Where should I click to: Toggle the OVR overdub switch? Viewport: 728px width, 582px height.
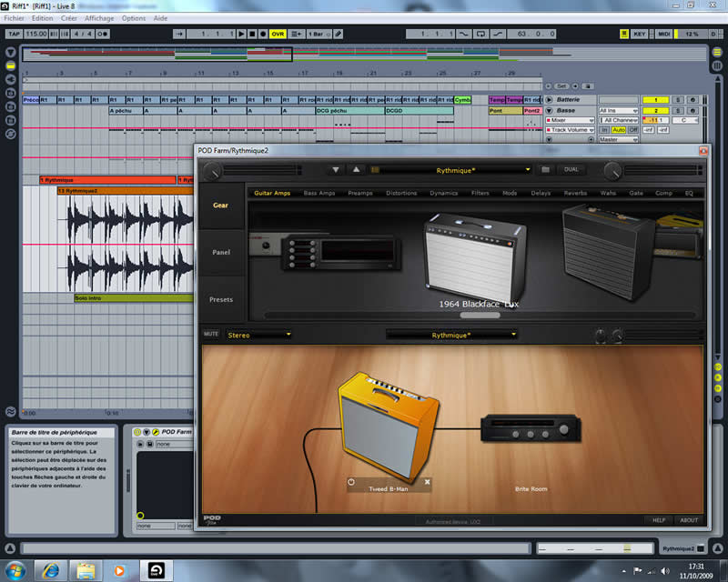278,34
